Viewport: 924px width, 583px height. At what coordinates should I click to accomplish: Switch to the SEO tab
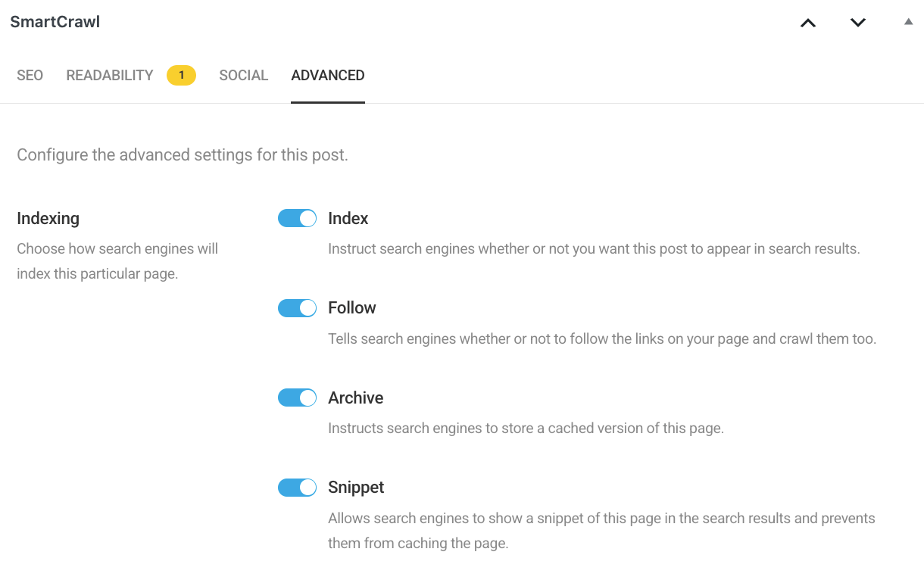[30, 75]
